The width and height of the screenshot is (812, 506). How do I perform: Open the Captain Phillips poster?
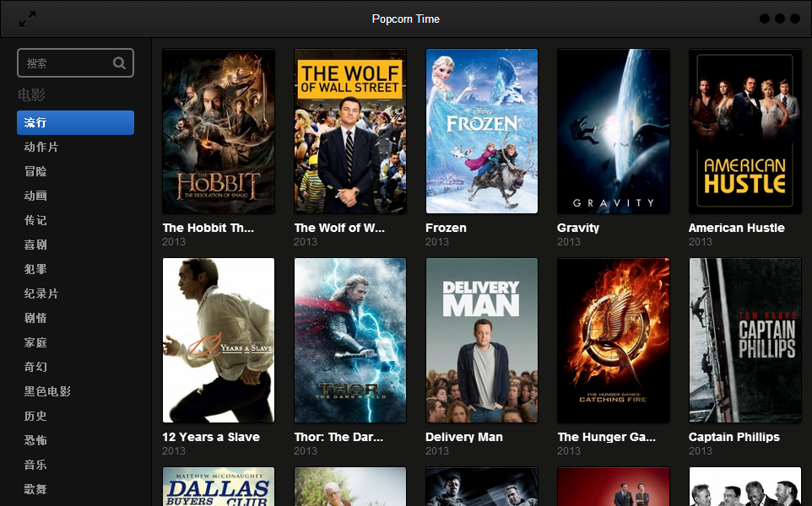[x=744, y=341]
